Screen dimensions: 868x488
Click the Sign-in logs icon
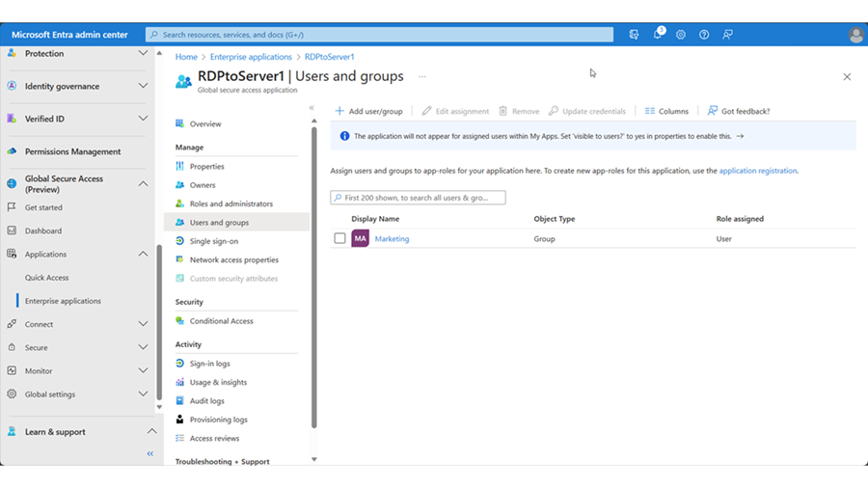[179, 363]
